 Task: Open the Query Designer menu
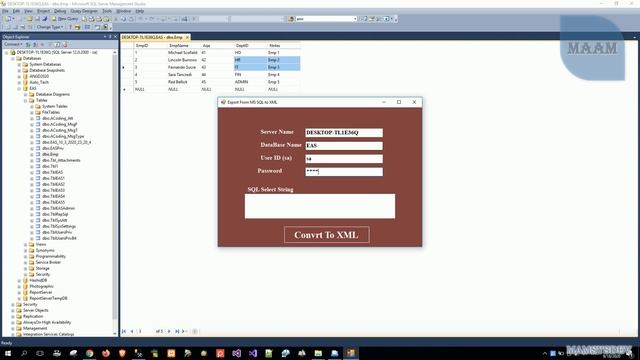[84, 11]
